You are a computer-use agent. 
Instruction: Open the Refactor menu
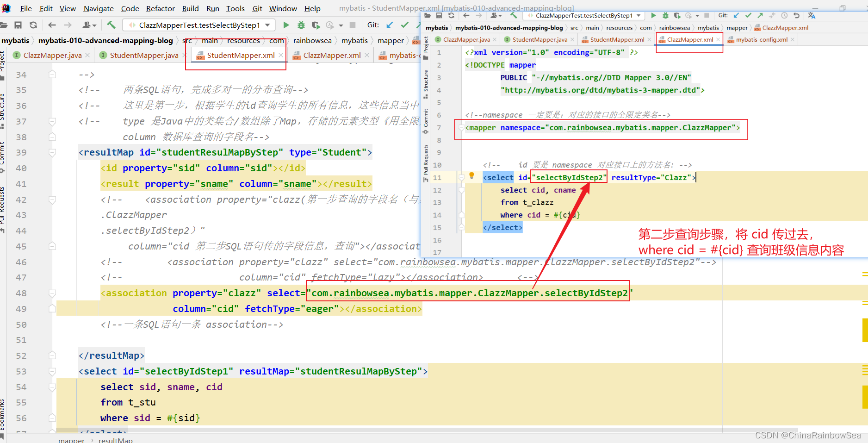[160, 8]
